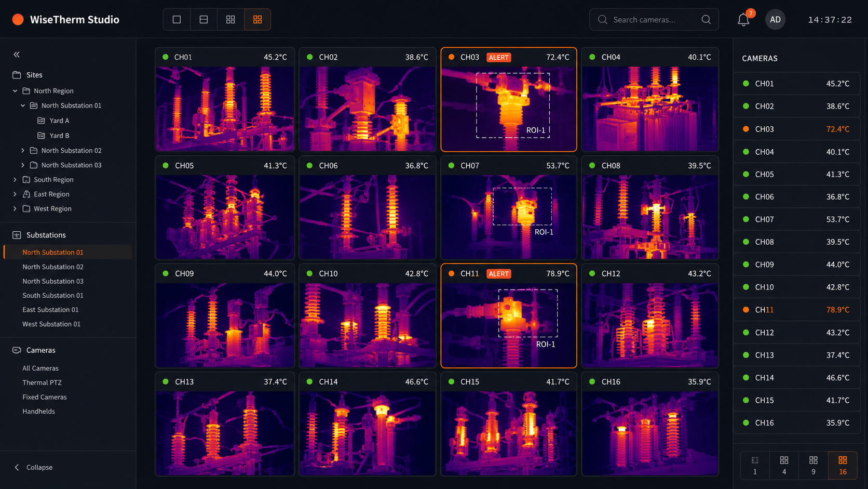Screen dimensions: 868x489
Task: Click the ALERT badge on CH03 tile
Action: point(498,57)
